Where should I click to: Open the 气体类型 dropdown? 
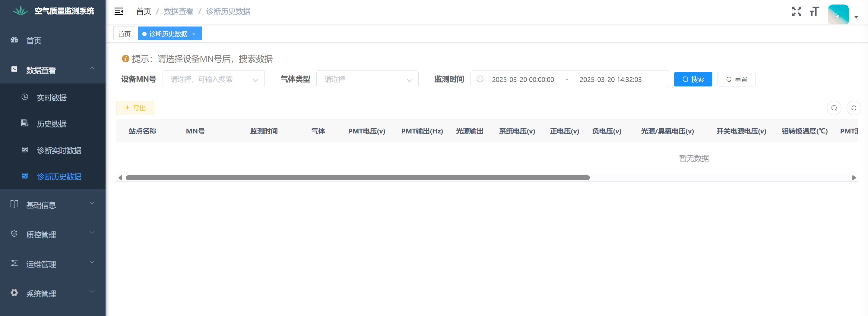pos(367,79)
